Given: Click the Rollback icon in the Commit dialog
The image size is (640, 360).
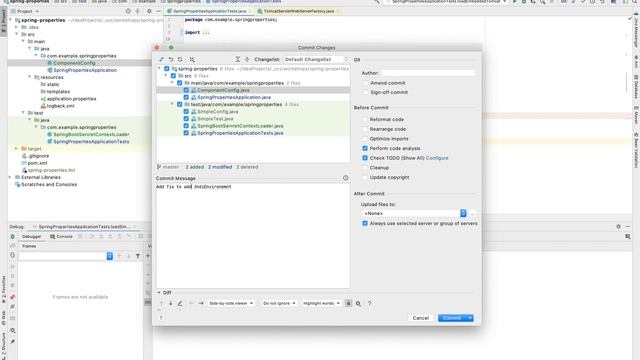Looking at the screenshot, I should coord(171,60).
